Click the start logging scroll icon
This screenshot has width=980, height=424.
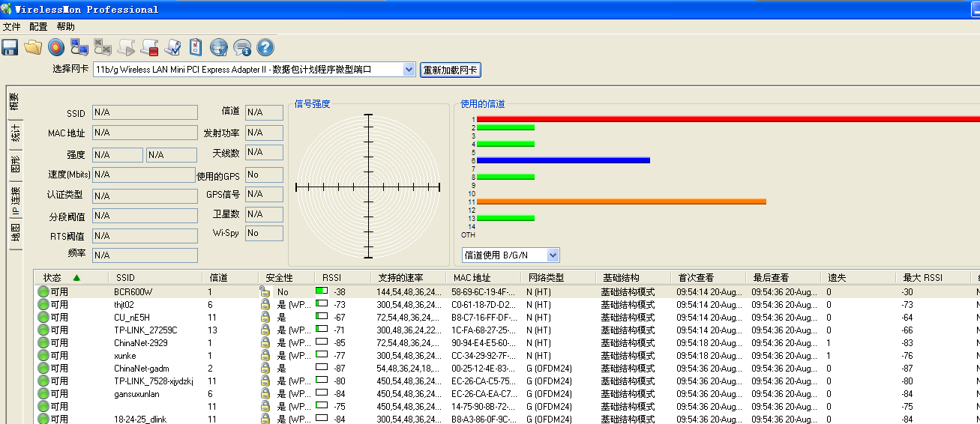coord(126,48)
